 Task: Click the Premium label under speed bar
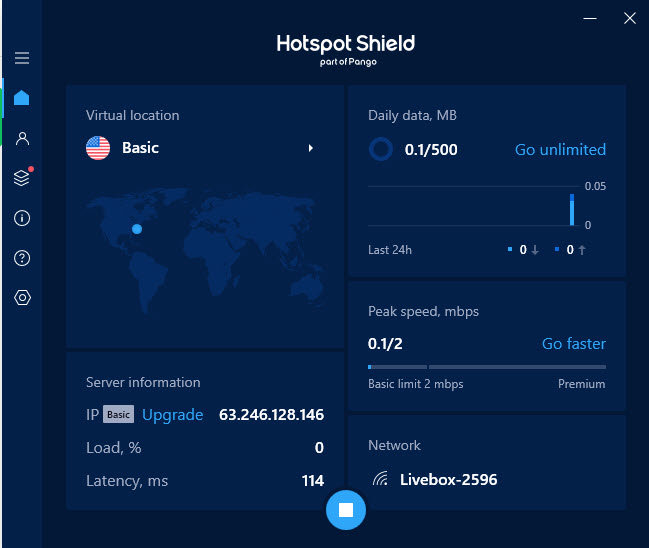point(582,384)
